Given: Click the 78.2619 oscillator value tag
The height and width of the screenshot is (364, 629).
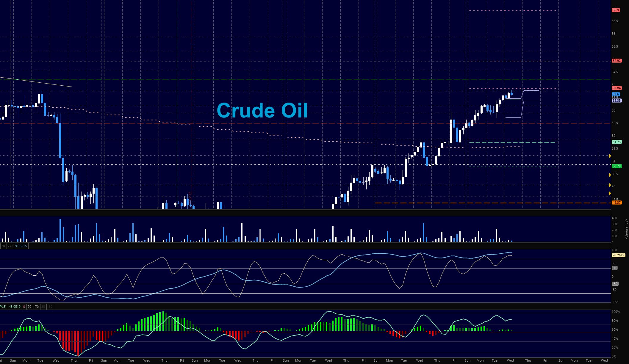Looking at the screenshot, I should pyautogui.click(x=618, y=255).
